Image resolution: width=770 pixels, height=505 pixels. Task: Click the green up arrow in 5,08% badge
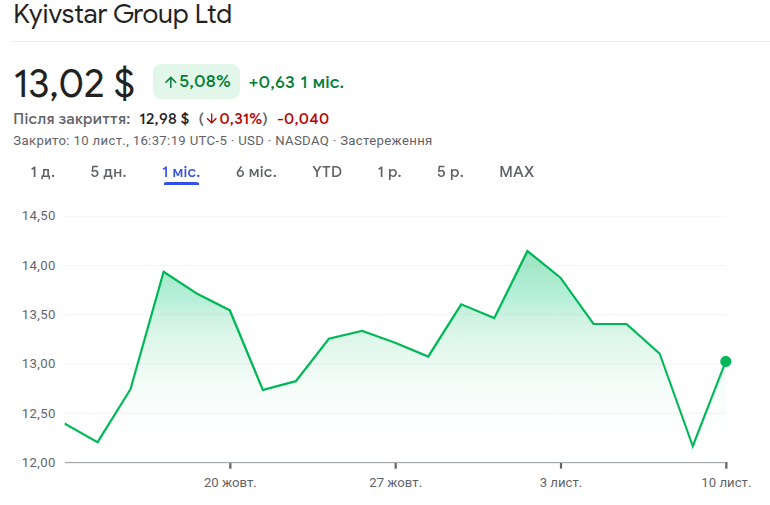point(170,81)
